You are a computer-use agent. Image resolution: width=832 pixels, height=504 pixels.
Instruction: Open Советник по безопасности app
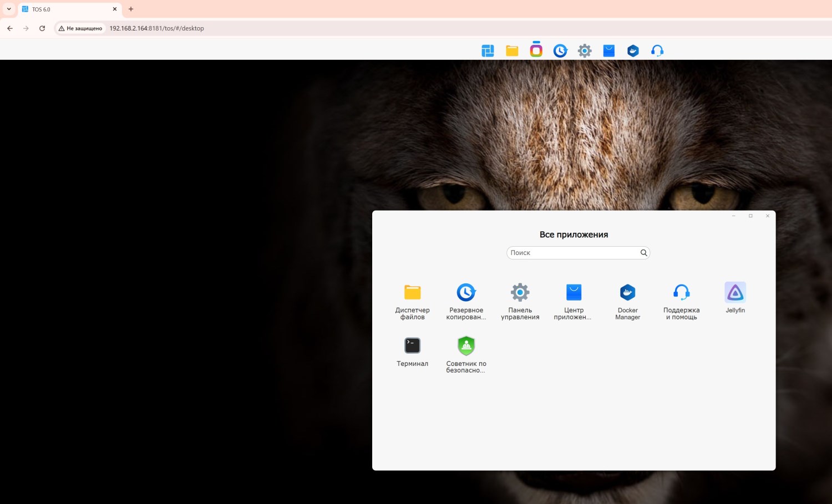click(466, 346)
